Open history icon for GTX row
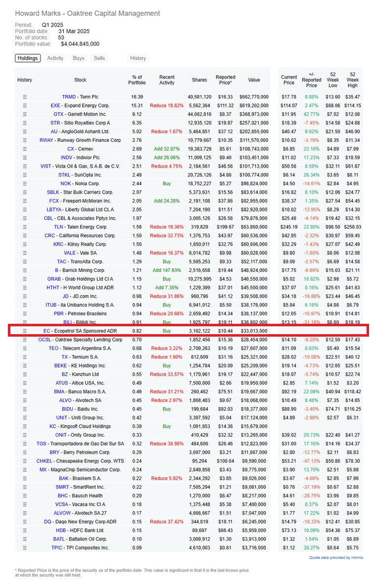The image size is (373, 588). point(25,114)
